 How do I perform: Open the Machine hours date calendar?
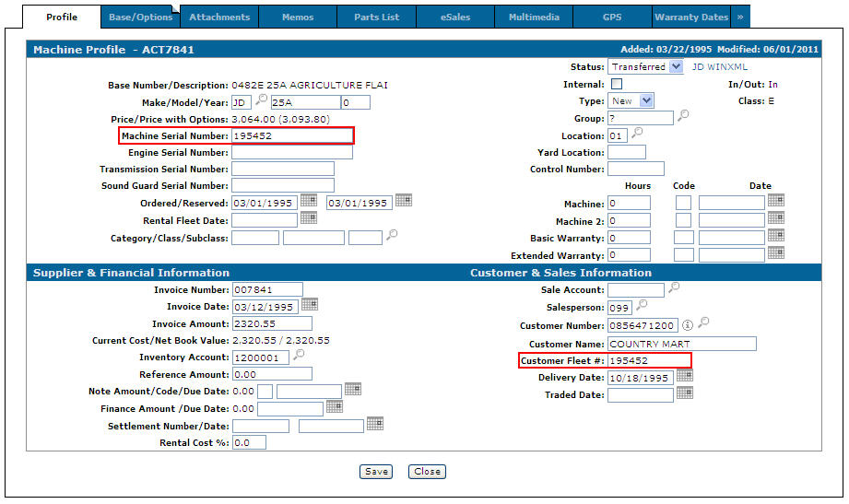[x=776, y=200]
